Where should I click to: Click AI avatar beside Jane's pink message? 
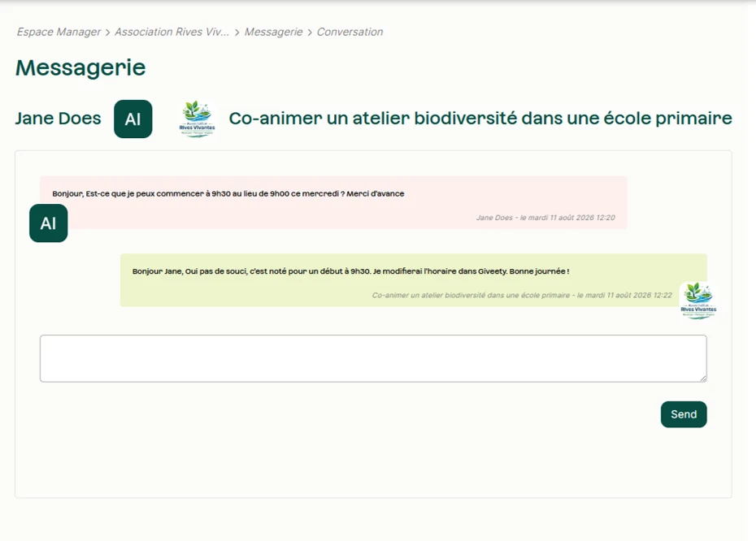[x=48, y=223]
